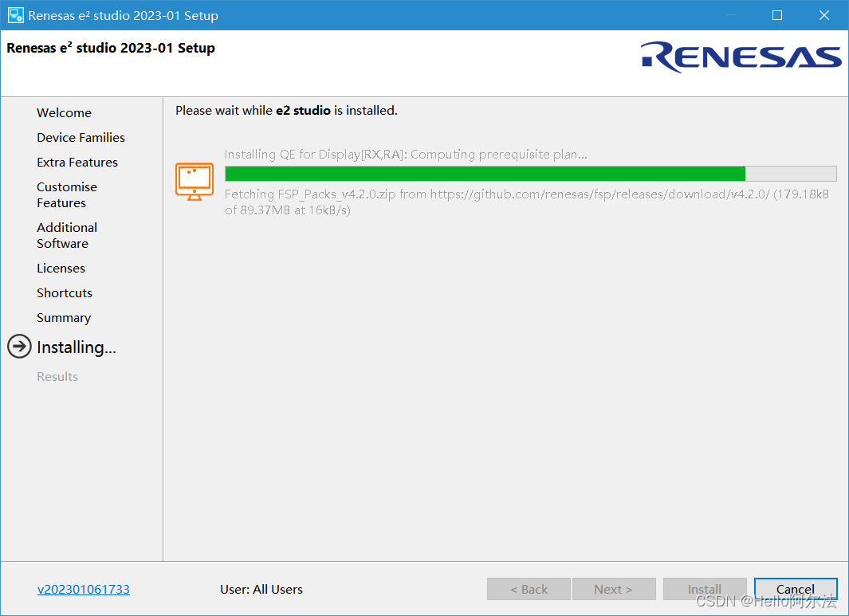Viewport: 849px width, 616px height.
Task: Close the setup window
Action: pyautogui.click(x=824, y=15)
